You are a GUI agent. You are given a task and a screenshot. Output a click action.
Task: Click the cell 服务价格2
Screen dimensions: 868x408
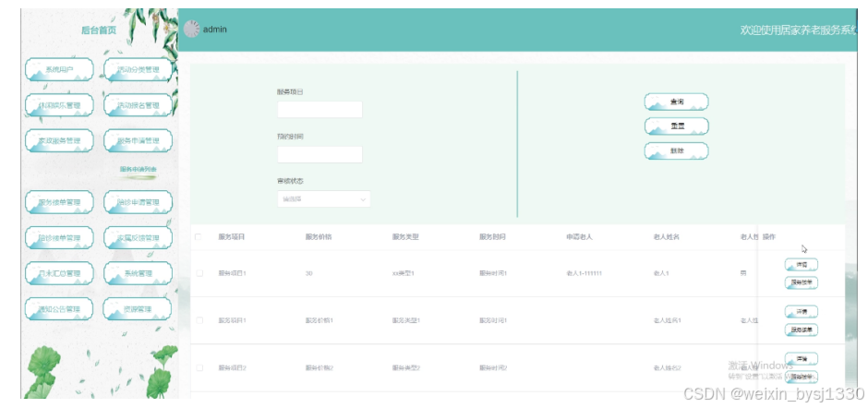pos(319,367)
